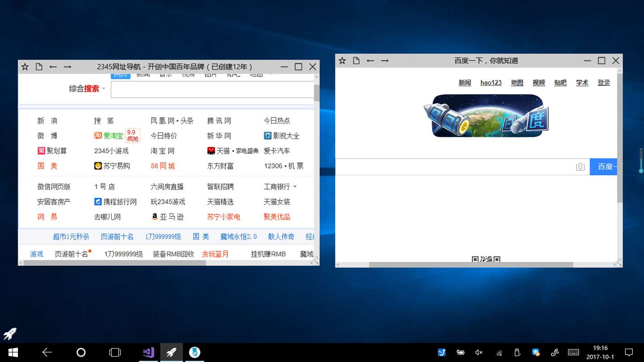This screenshot has height=362, width=644.
Task: Open the 超市1元秒杀 link
Action: [71, 237]
